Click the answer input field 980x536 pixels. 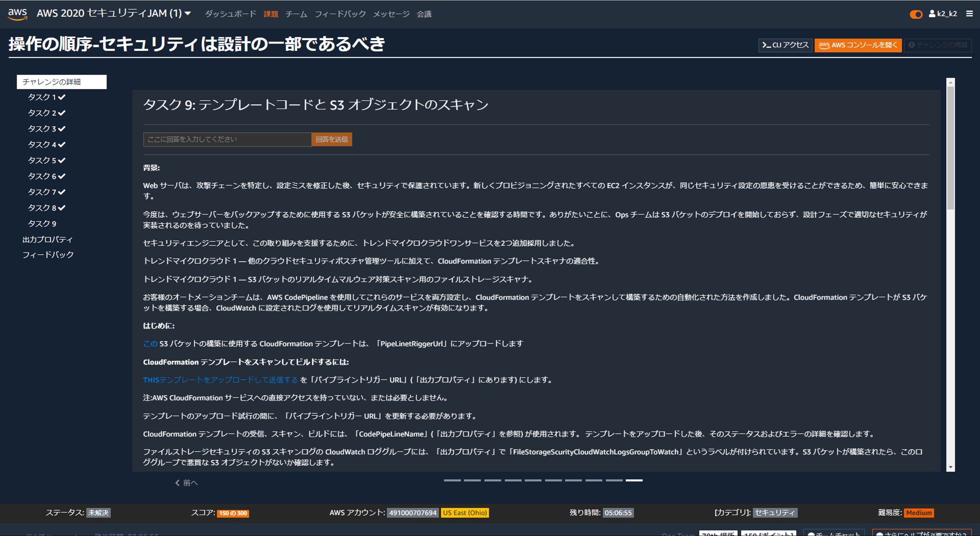click(x=227, y=139)
